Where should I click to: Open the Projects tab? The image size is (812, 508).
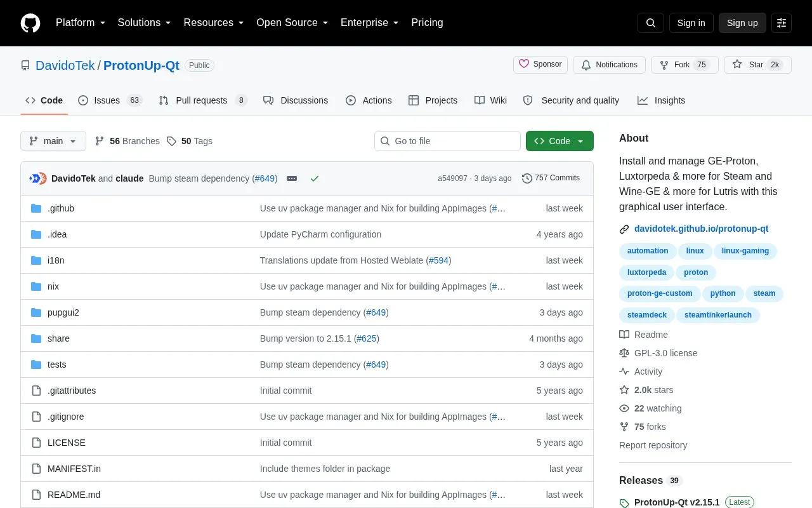[x=433, y=100]
